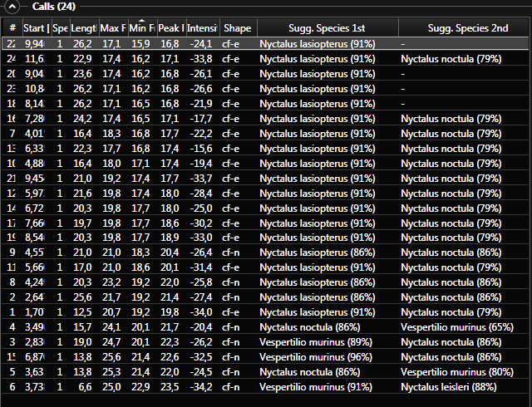
Task: Select call row with start 9,45
Action: click(x=34, y=178)
